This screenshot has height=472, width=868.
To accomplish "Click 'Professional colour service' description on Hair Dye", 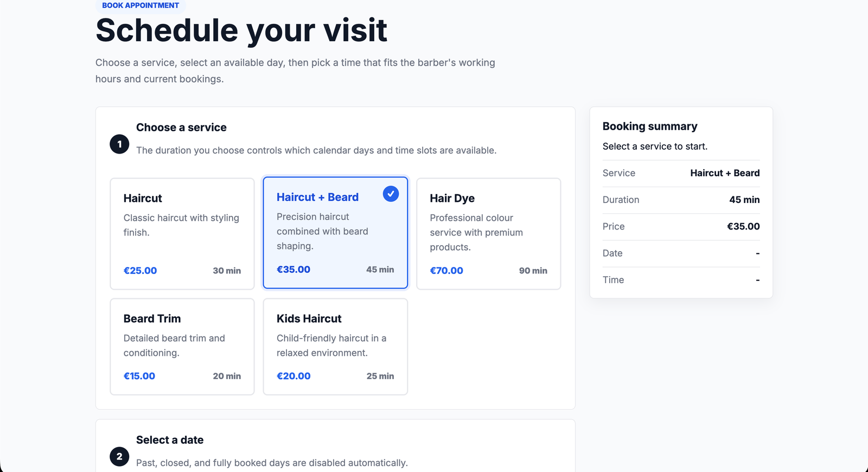I will [x=476, y=232].
